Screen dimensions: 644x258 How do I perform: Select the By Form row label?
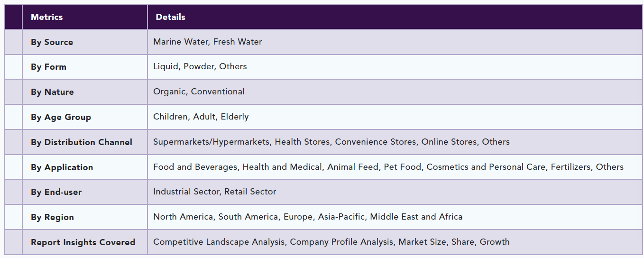(48, 67)
